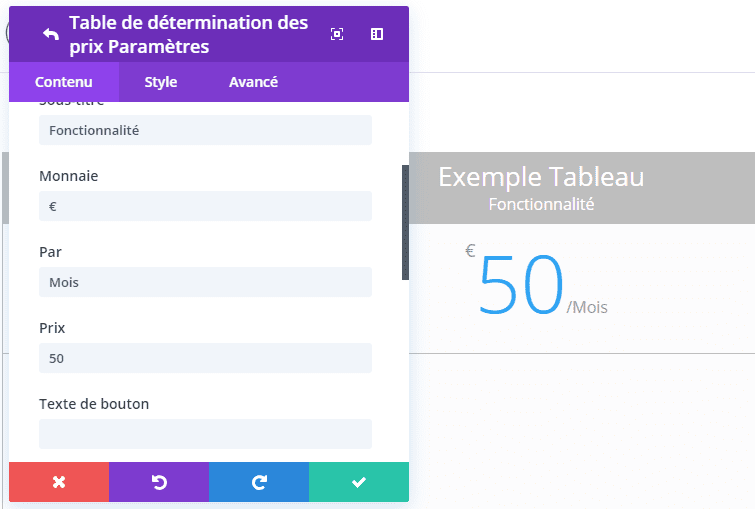Open the Style tab
755x509 pixels.
click(160, 82)
